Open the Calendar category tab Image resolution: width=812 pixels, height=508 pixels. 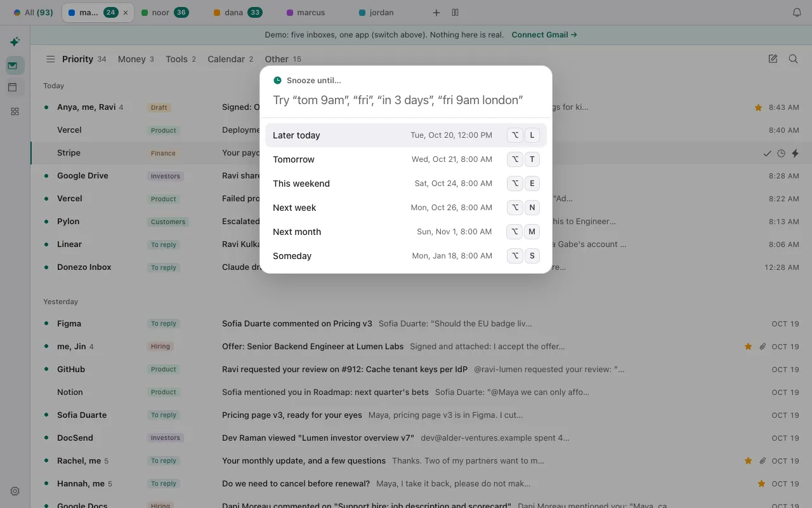[x=230, y=59]
